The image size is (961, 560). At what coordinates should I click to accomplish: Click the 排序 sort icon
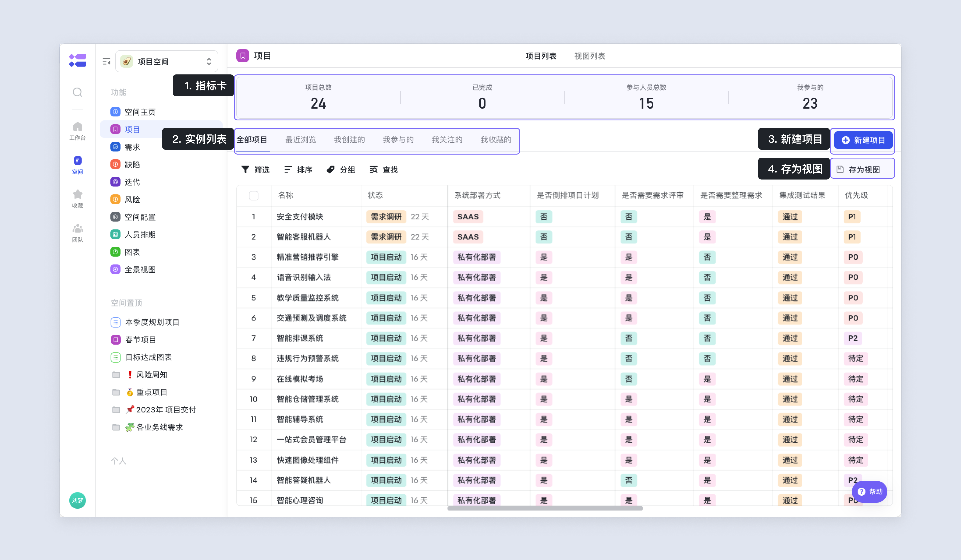pyautogui.click(x=288, y=169)
